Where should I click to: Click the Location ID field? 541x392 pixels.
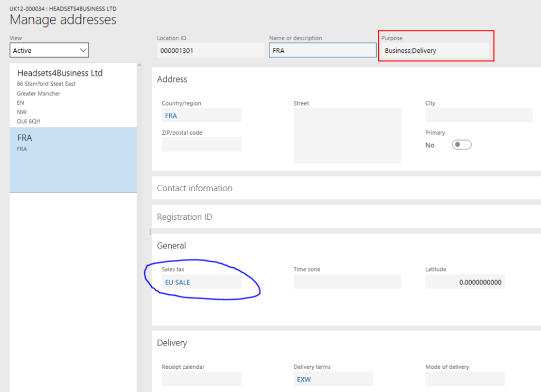tap(210, 50)
